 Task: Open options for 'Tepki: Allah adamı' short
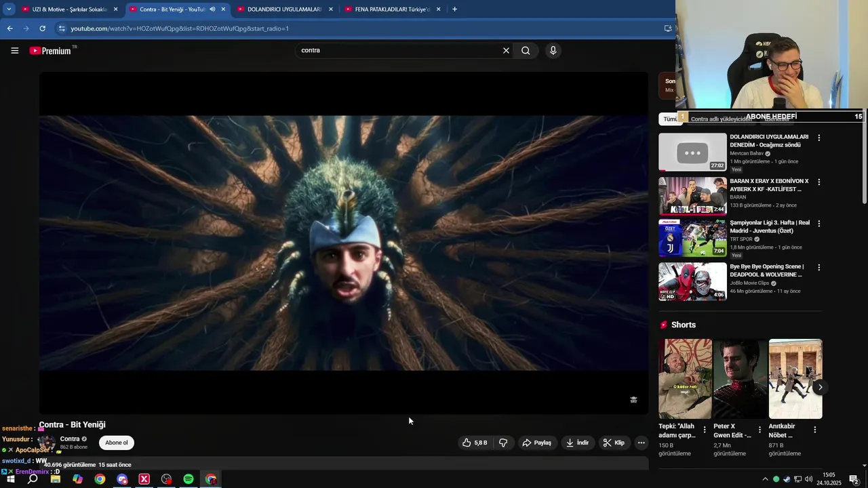coord(705,430)
